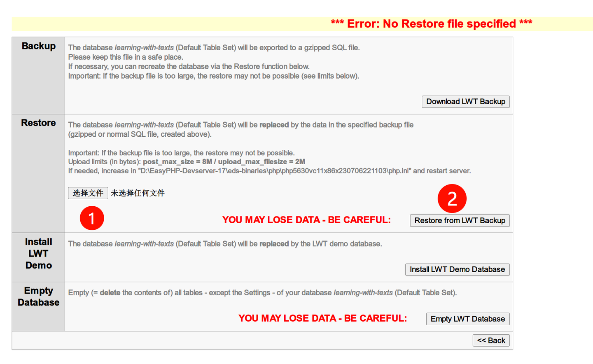The image size is (593, 364).
Task: Select the Backup row heading
Action: click(39, 46)
